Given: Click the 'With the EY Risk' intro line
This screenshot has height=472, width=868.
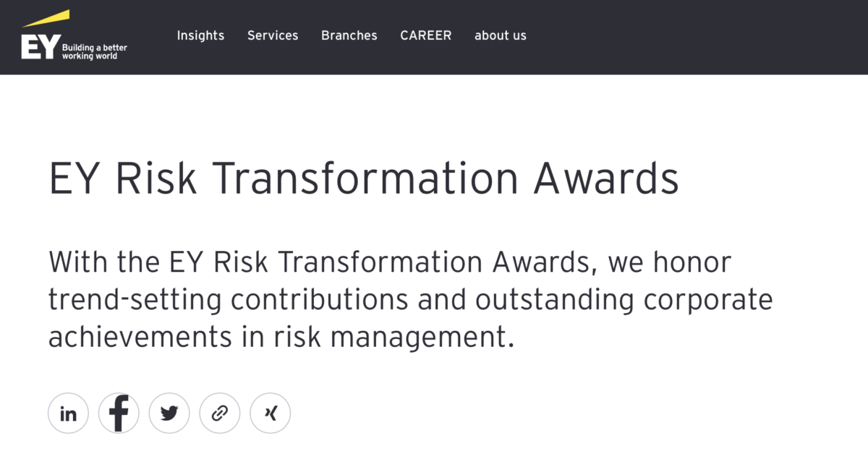Looking at the screenshot, I should (x=390, y=262).
